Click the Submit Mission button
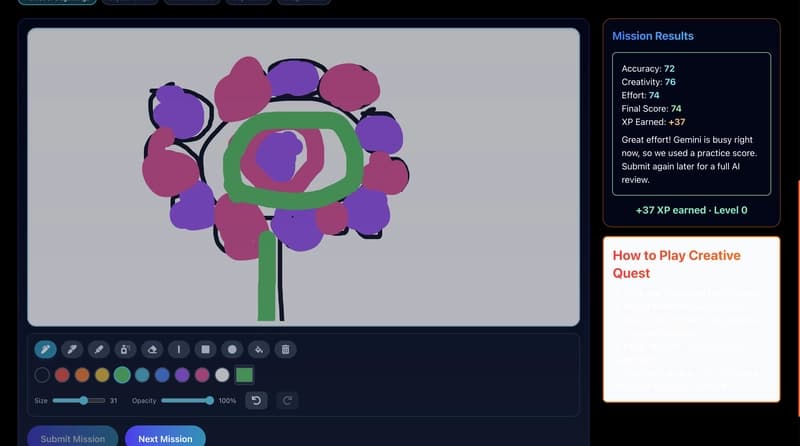Screen dimensions: 800x446 point(72,438)
